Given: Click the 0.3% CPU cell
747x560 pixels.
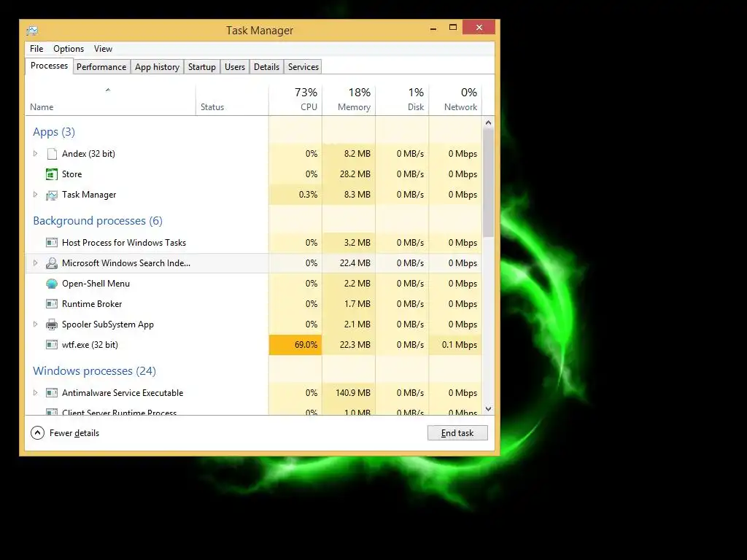Looking at the screenshot, I should [x=295, y=195].
